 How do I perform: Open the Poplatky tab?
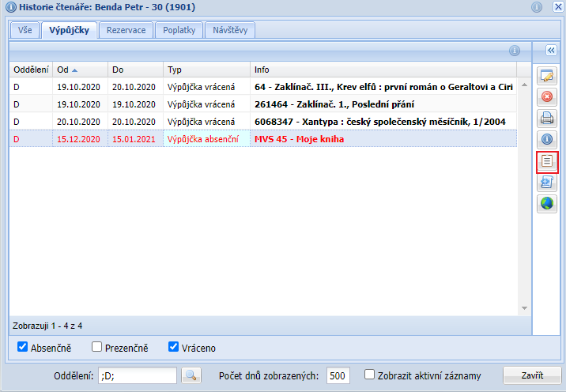179,30
